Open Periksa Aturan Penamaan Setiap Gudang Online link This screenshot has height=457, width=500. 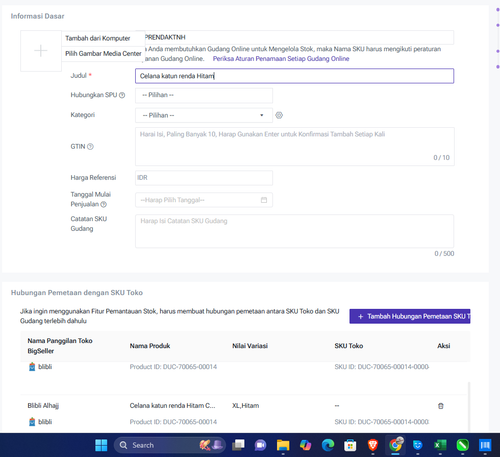tap(281, 59)
